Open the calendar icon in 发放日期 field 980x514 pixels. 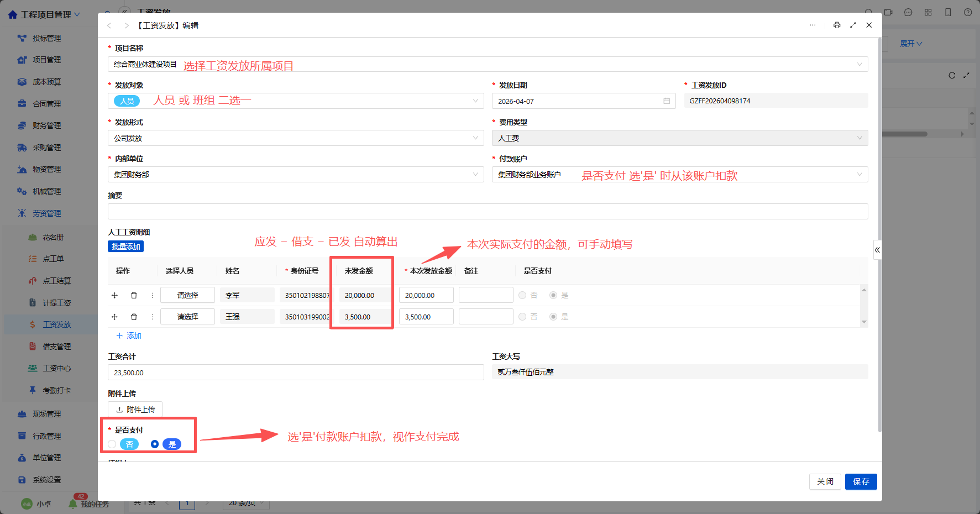(667, 101)
